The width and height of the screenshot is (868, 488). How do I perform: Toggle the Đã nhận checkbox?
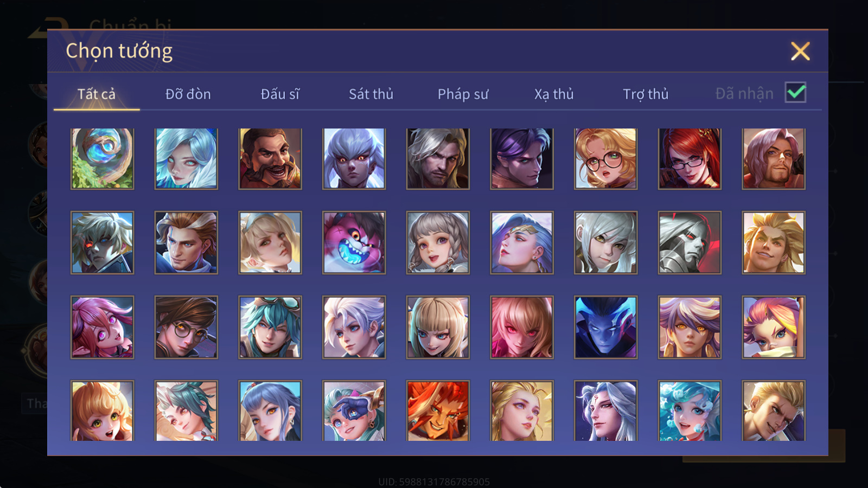pos(795,93)
